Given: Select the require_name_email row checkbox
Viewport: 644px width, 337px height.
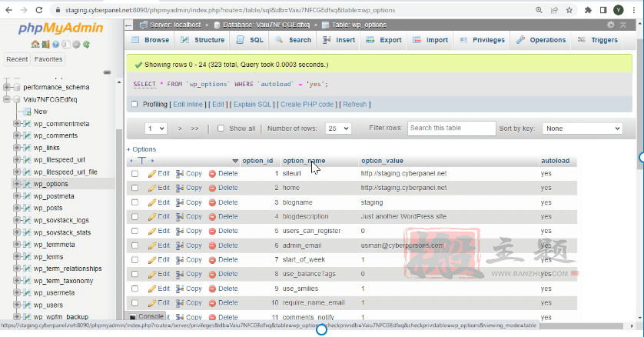Looking at the screenshot, I should tap(134, 303).
